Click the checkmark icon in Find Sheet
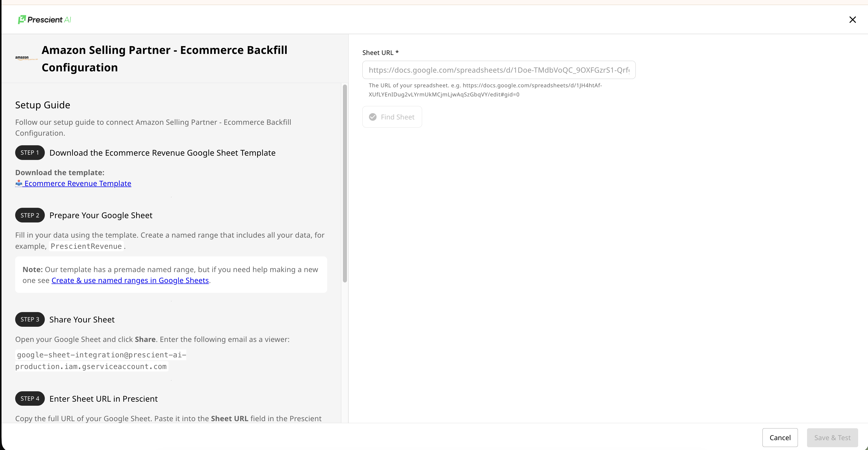The image size is (868, 450). pyautogui.click(x=373, y=117)
